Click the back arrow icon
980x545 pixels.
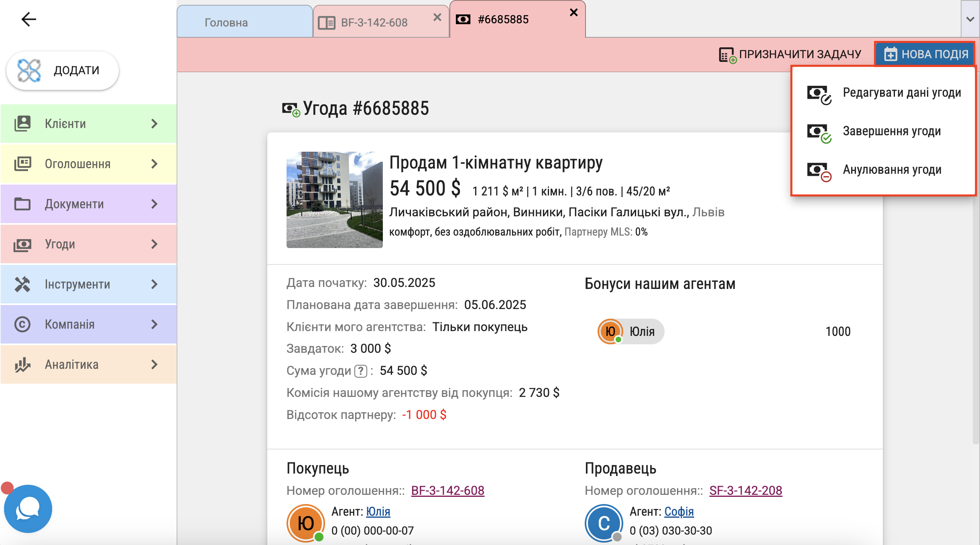29,19
